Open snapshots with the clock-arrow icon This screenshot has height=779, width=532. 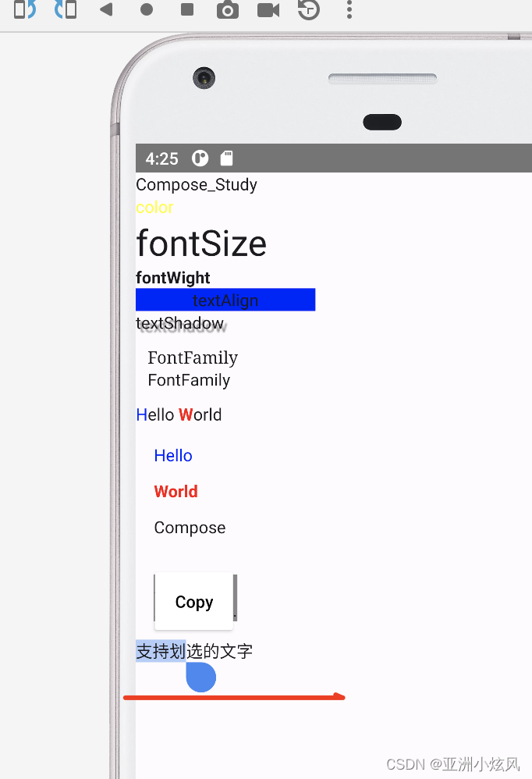pos(309,9)
